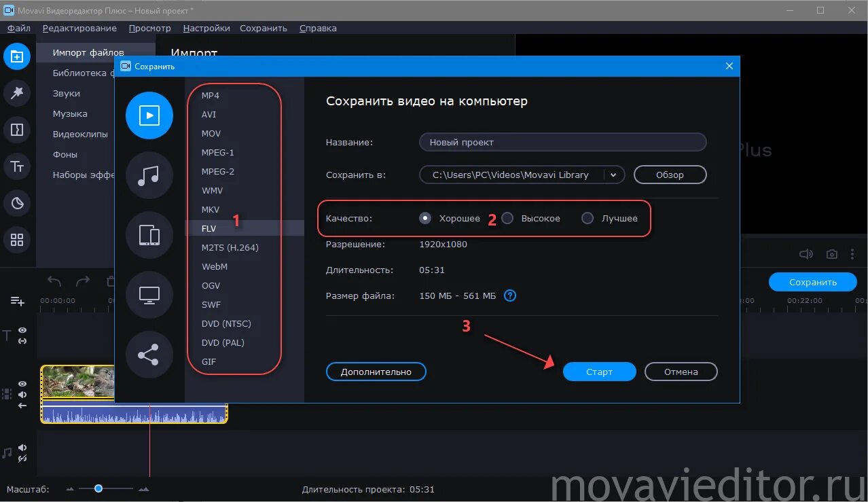Toggle title track visibility eye
Viewport: 868px width, 502px height.
(22, 330)
